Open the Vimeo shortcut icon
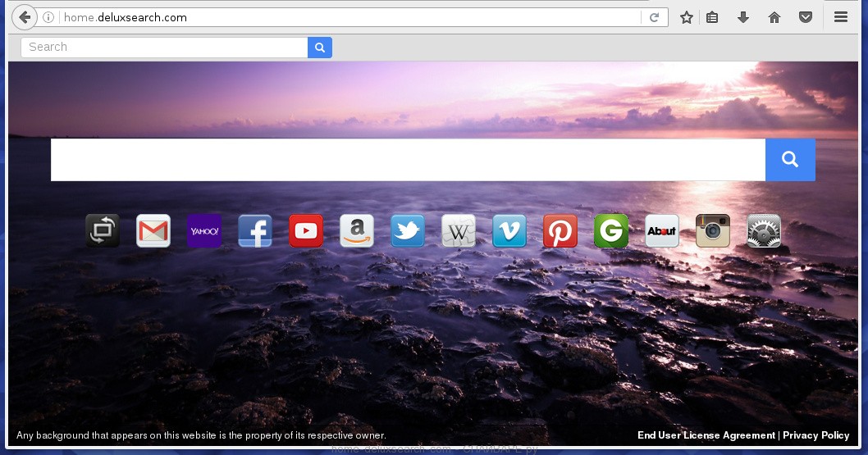The image size is (868, 455). [509, 230]
